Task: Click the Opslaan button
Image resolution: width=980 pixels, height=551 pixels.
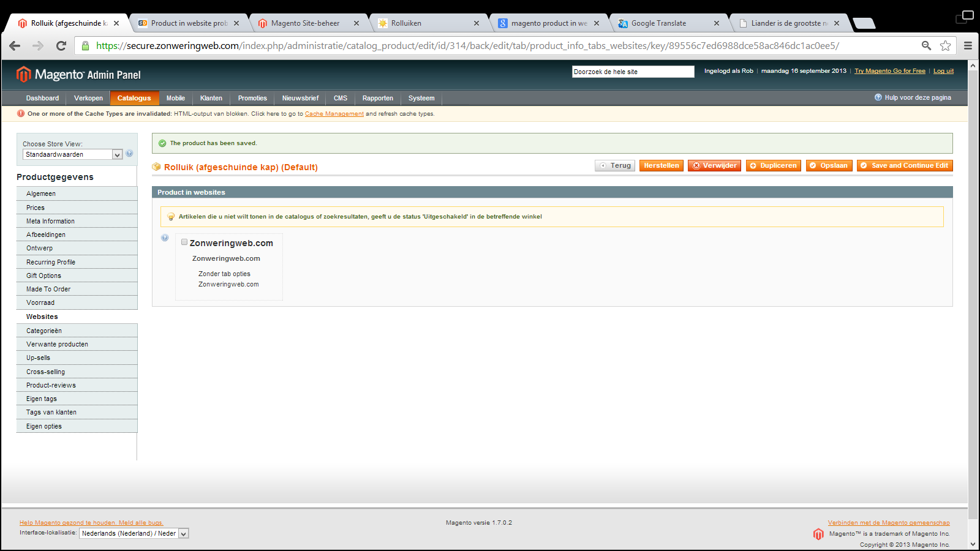Action: [x=829, y=165]
